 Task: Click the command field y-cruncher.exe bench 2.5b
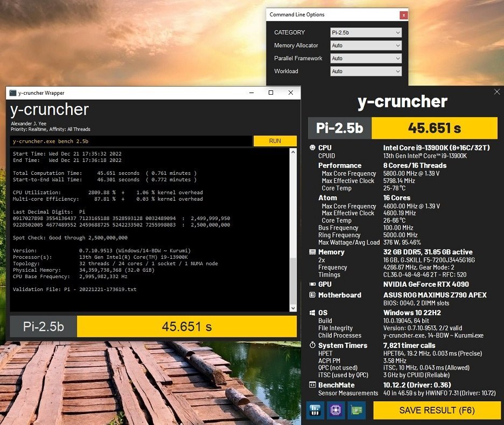(131, 141)
